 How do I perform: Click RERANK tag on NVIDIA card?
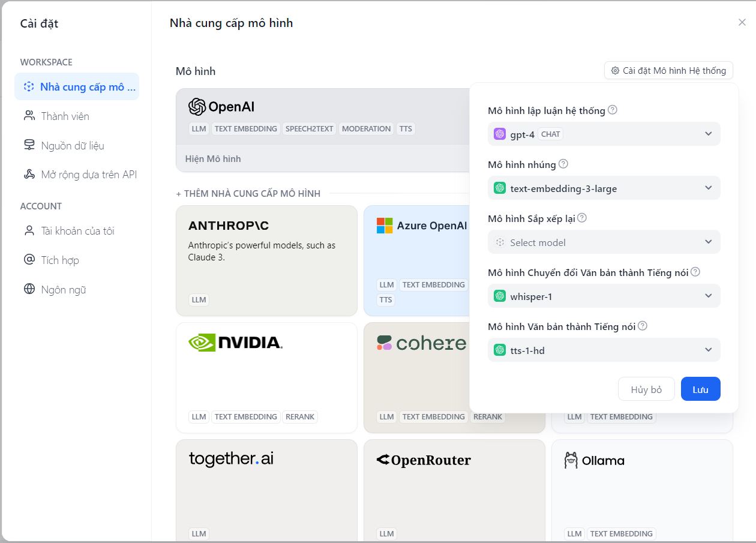[300, 416]
